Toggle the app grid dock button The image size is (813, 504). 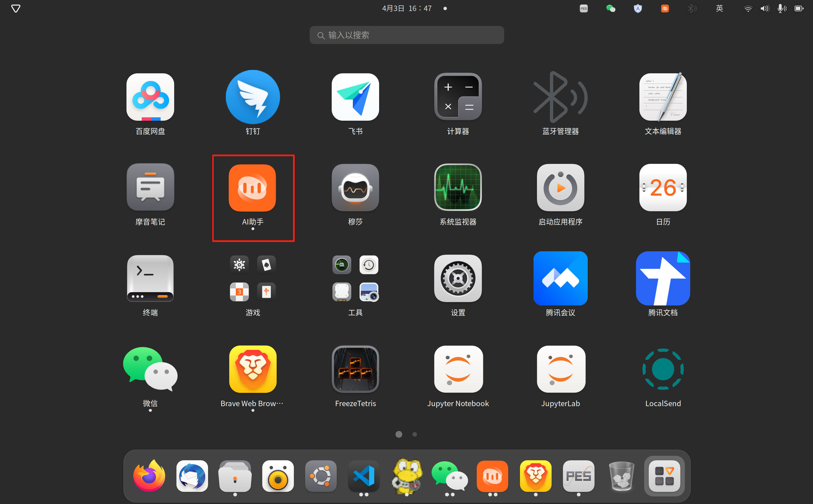coord(664,476)
